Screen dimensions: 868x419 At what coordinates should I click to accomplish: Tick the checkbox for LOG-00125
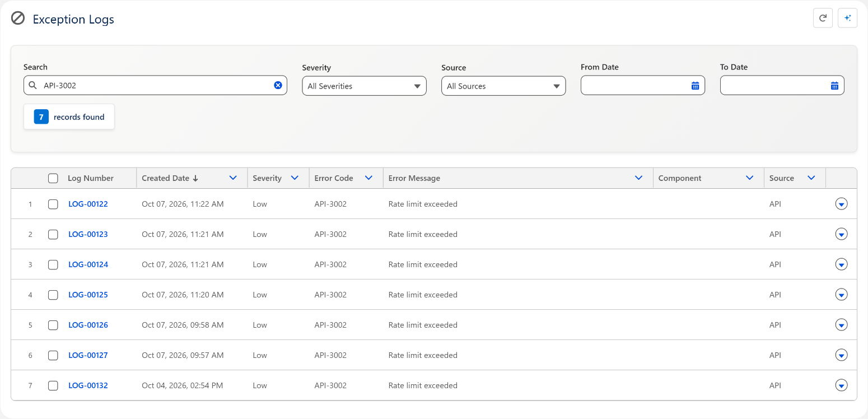point(53,295)
